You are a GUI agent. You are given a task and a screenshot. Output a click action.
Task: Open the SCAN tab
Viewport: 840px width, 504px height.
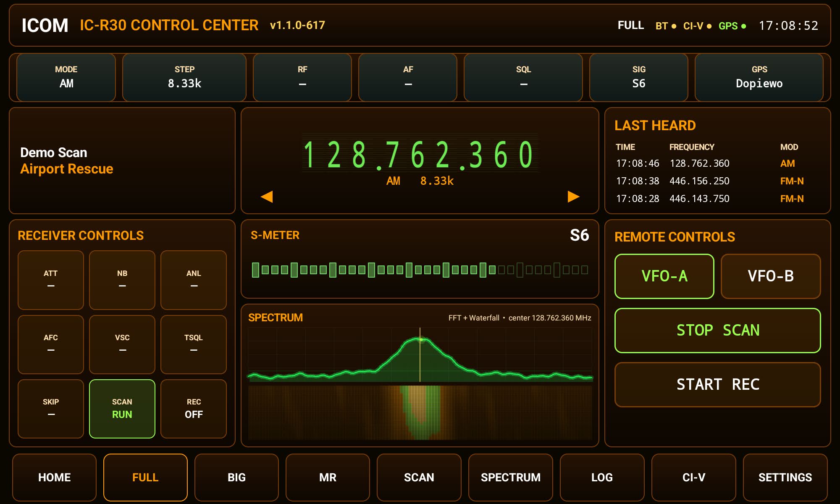coord(419,478)
